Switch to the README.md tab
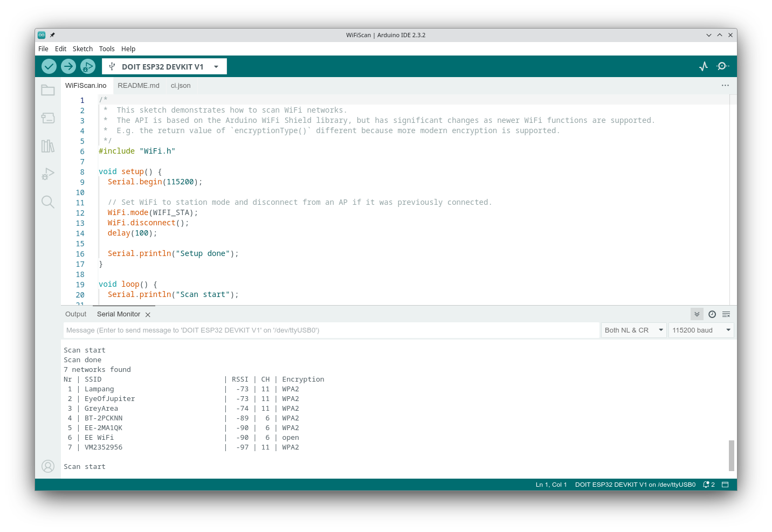This screenshot has width=772, height=532. pos(139,86)
